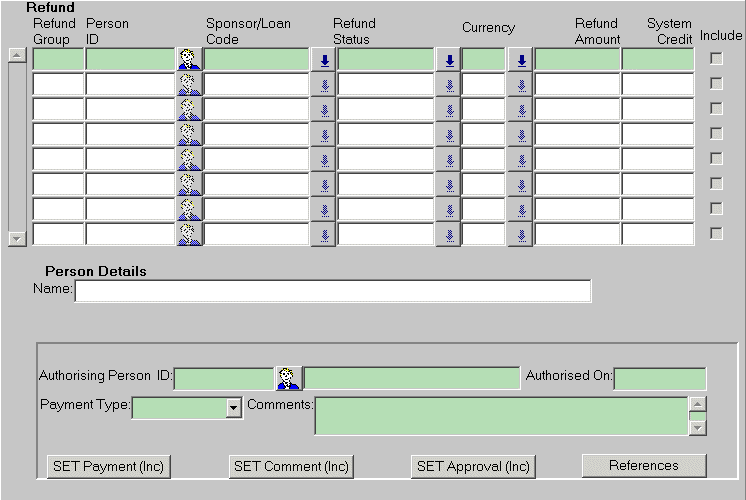This screenshot has width=746, height=500.
Task: Click the SET Payment (Inc) button
Action: pos(109,466)
